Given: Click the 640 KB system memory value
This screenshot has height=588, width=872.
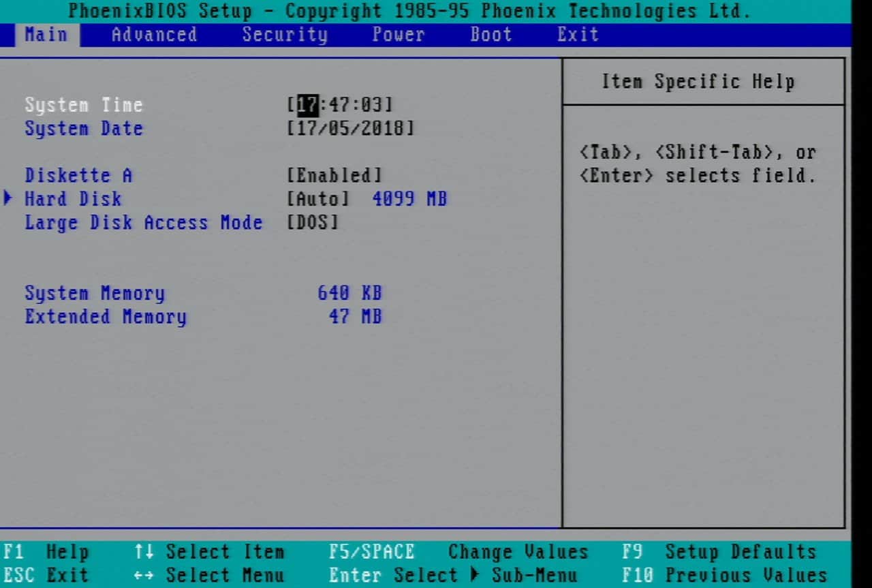Looking at the screenshot, I should coord(349,293).
